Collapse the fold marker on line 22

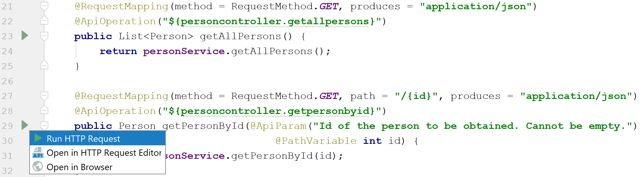(x=44, y=21)
